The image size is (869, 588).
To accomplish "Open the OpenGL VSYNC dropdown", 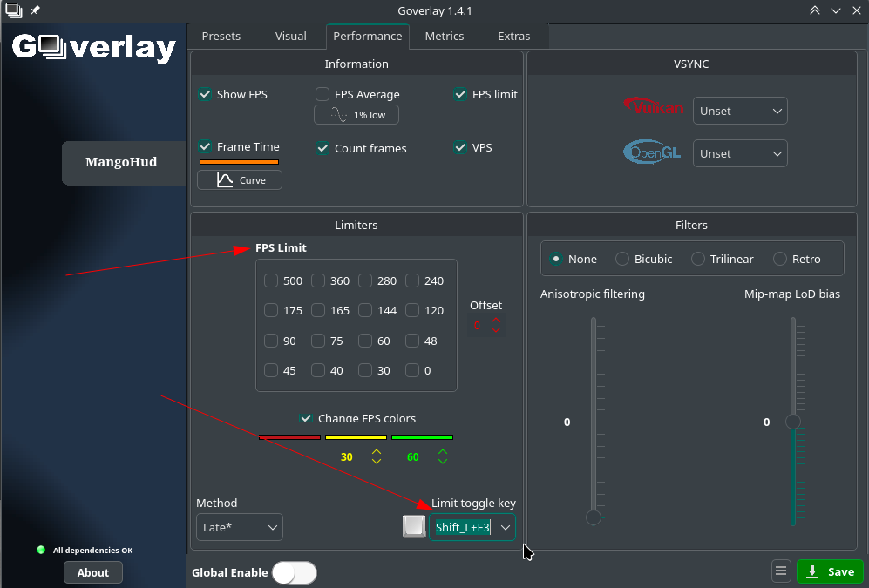I will pyautogui.click(x=740, y=153).
